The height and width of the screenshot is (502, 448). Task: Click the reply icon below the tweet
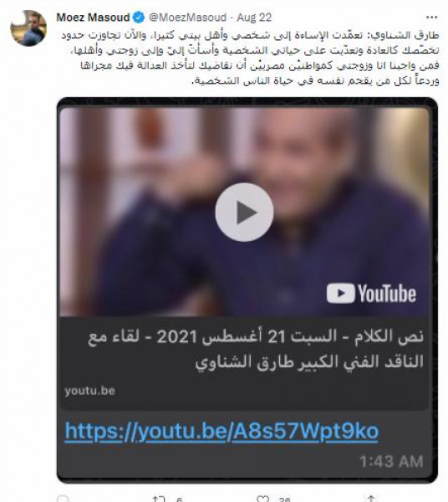pyautogui.click(x=63, y=499)
